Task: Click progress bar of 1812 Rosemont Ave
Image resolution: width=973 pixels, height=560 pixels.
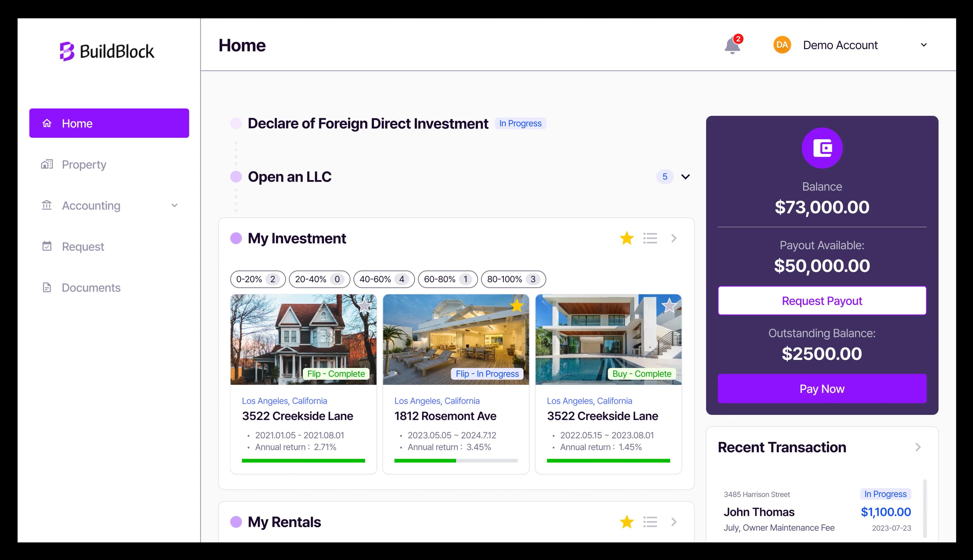Action: (456, 460)
